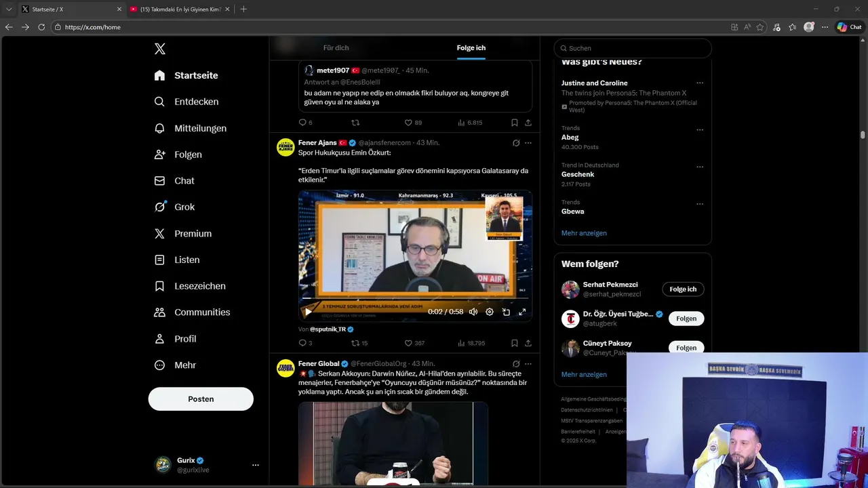This screenshot has height=488, width=868.
Task: Toggle picture-in-picture for the video
Action: tap(506, 312)
